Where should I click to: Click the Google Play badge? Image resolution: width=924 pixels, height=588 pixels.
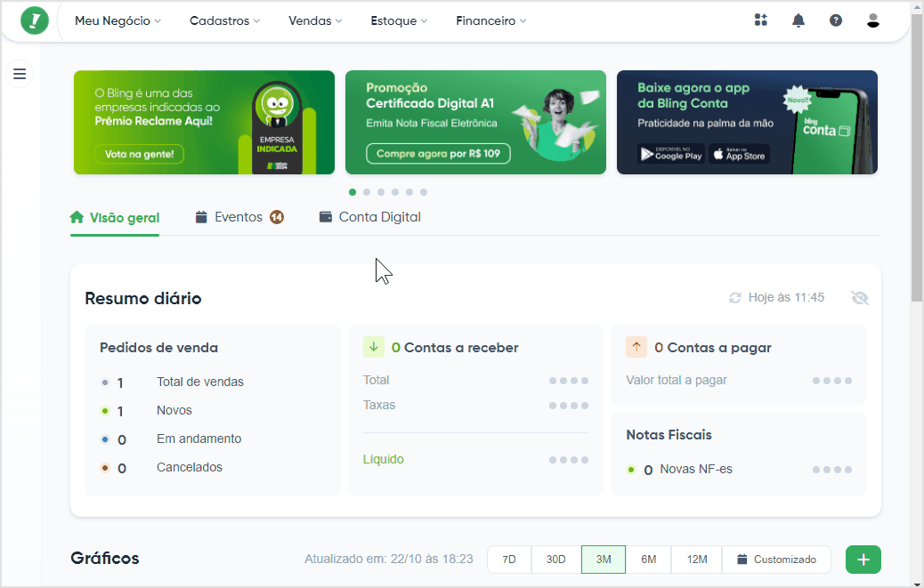click(671, 154)
